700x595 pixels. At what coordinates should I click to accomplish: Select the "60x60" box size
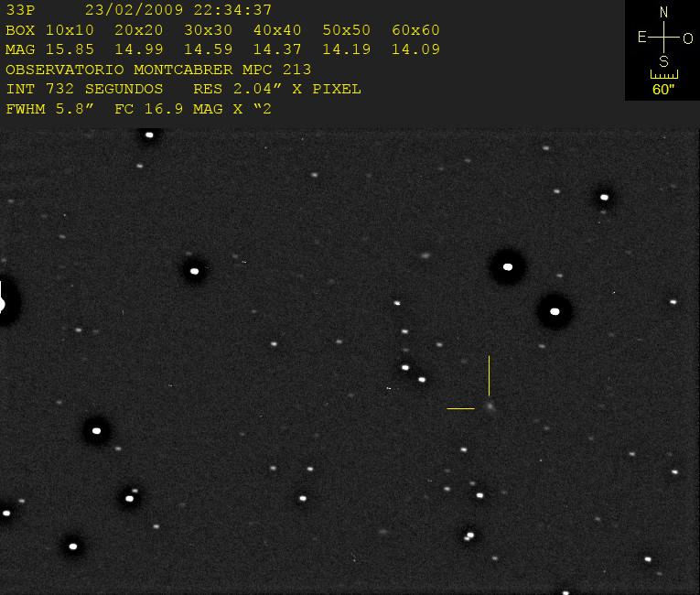(415, 30)
